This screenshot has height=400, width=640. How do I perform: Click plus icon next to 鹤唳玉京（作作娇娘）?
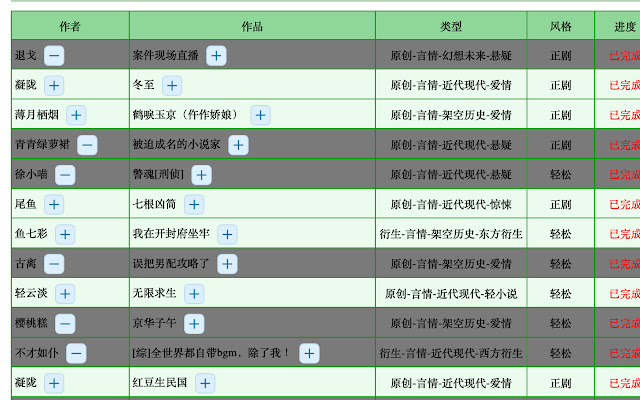pos(260,115)
